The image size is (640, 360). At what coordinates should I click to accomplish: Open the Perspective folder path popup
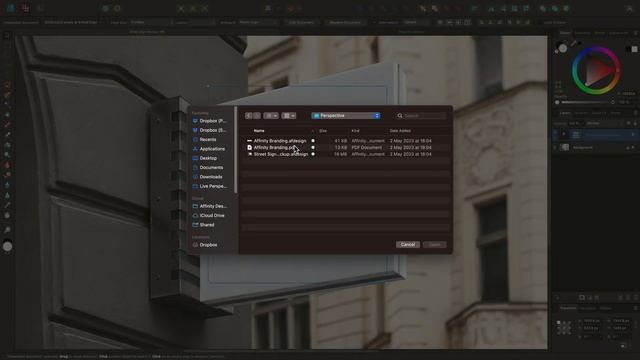tap(346, 116)
